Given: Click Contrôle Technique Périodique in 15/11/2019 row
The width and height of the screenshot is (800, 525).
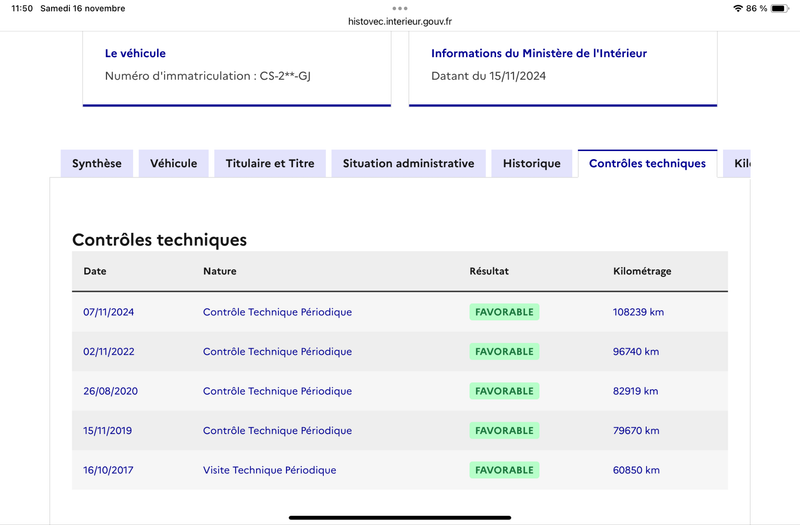Looking at the screenshot, I should [x=278, y=431].
